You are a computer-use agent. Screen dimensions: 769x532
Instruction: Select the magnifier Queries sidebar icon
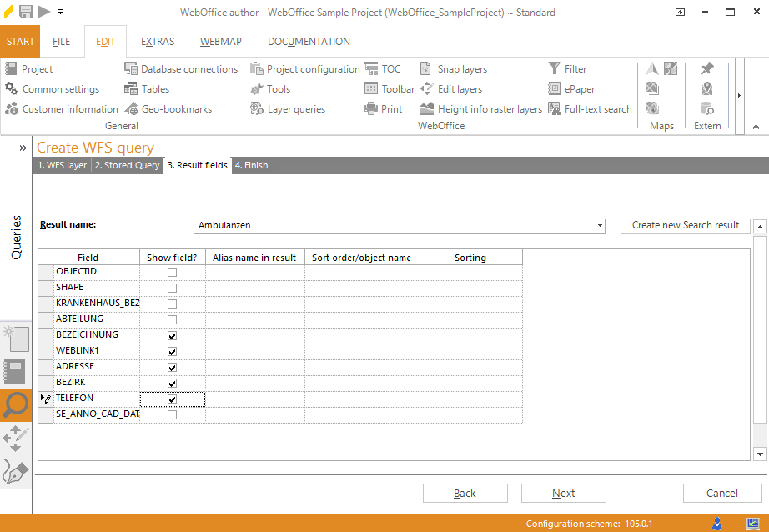[x=16, y=405]
